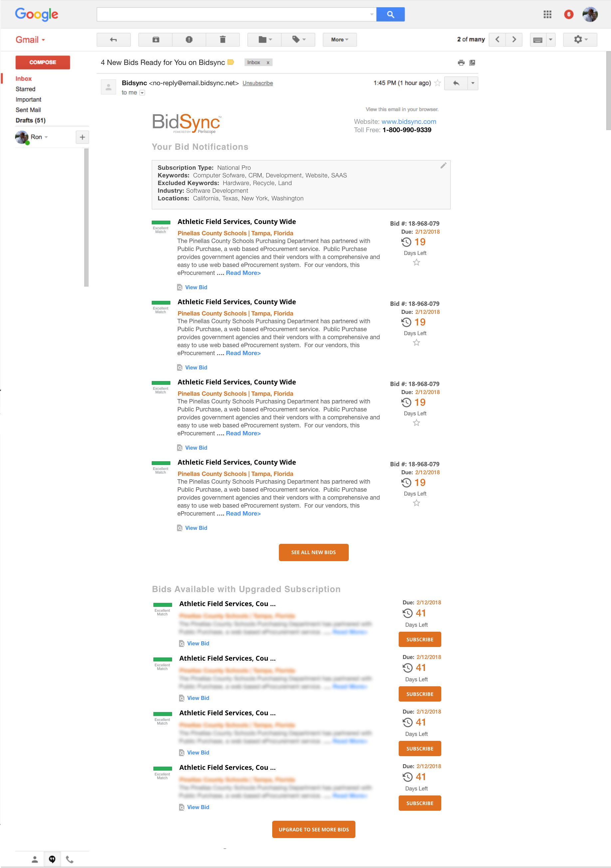Click the Unsubscribe link

[258, 83]
